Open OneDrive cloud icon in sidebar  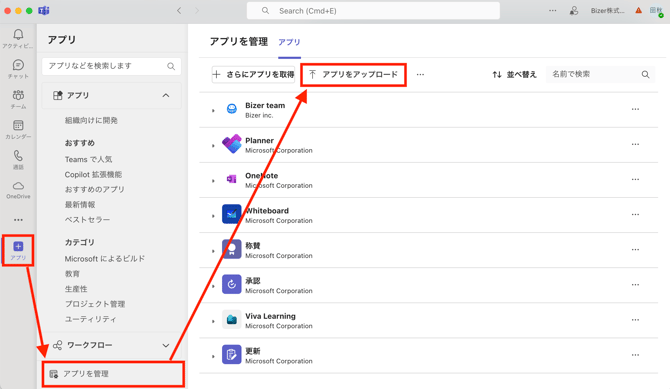tap(18, 186)
